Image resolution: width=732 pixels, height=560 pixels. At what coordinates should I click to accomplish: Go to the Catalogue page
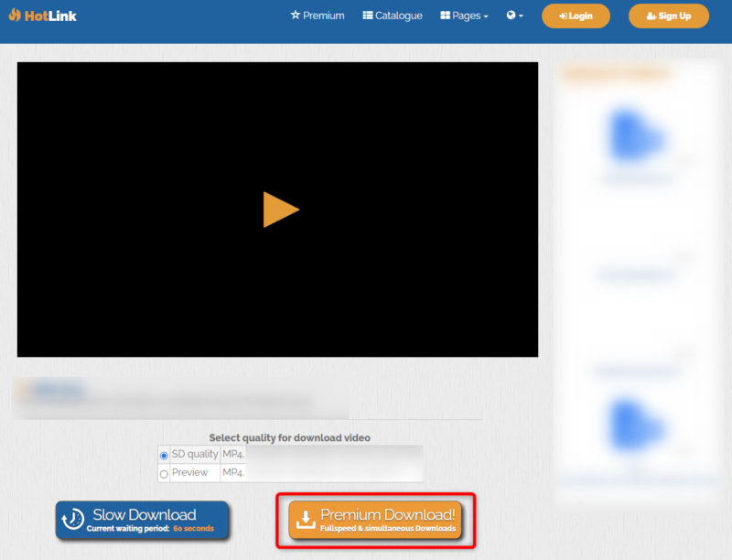pos(392,15)
